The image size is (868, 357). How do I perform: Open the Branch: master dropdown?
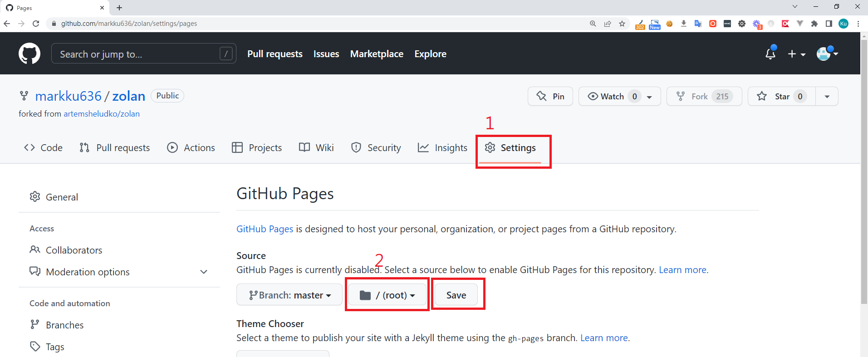click(289, 295)
